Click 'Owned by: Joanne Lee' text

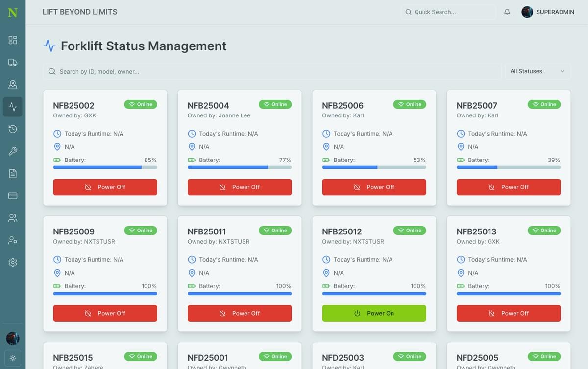[219, 115]
